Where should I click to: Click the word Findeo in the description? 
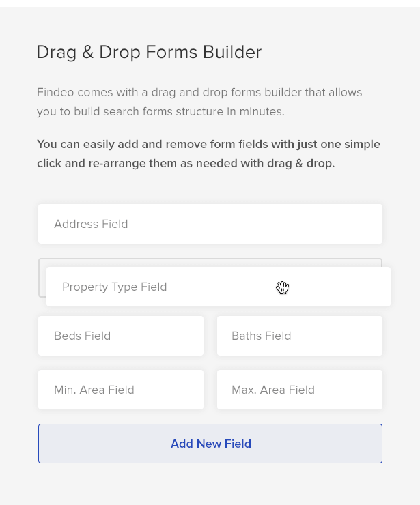point(55,92)
